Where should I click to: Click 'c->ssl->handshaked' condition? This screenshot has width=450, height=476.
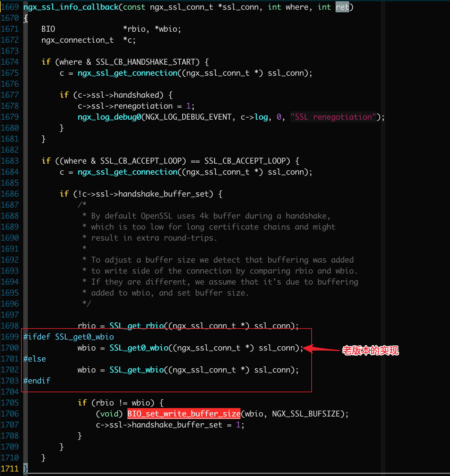(x=118, y=95)
